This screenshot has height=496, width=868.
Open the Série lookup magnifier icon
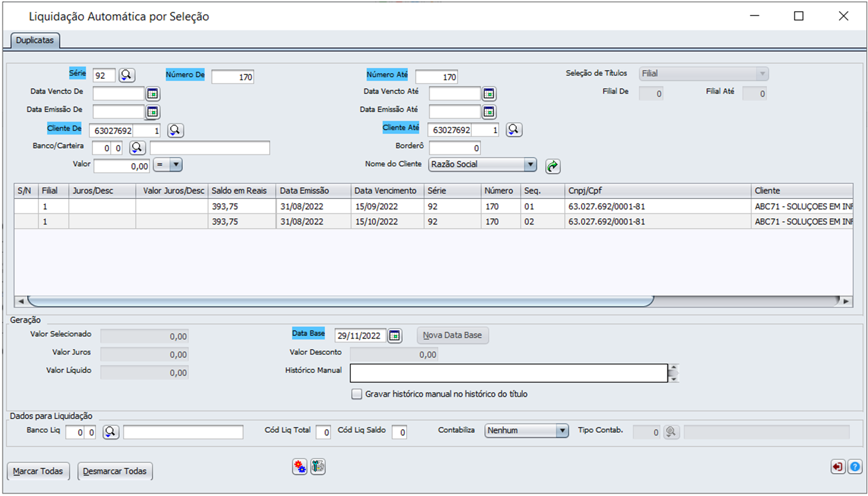tap(127, 76)
